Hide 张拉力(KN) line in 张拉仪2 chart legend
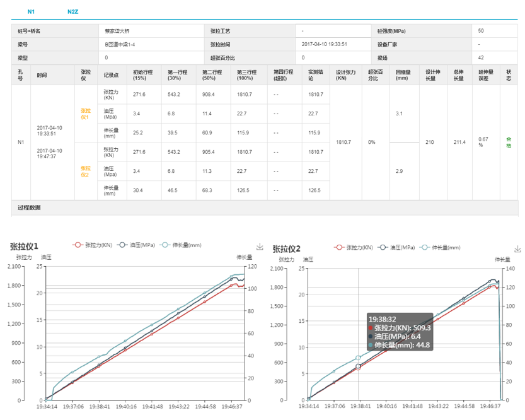This screenshot has height=420, width=525. 355,248
